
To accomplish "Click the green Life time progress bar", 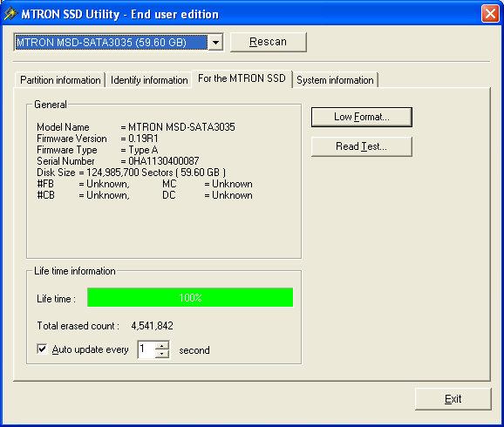I will coord(190,297).
